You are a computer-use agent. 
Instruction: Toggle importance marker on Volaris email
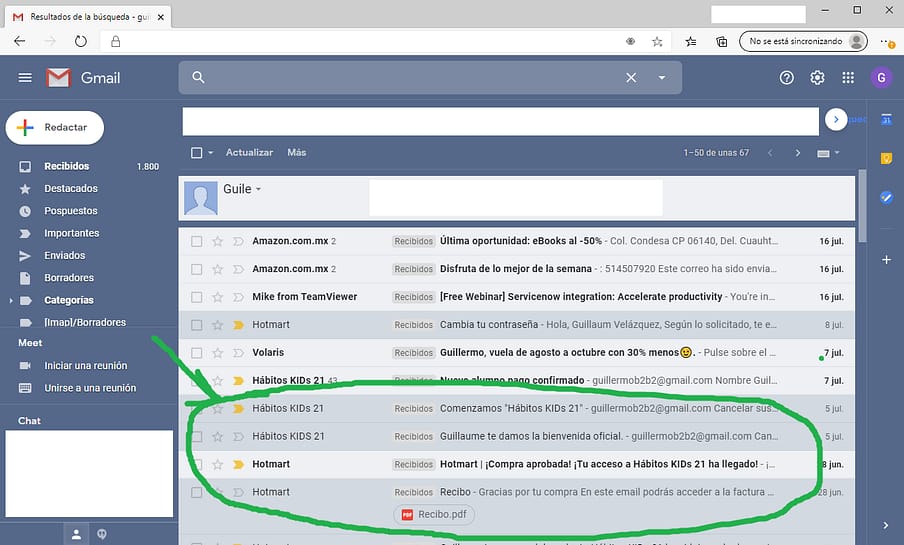click(x=238, y=353)
